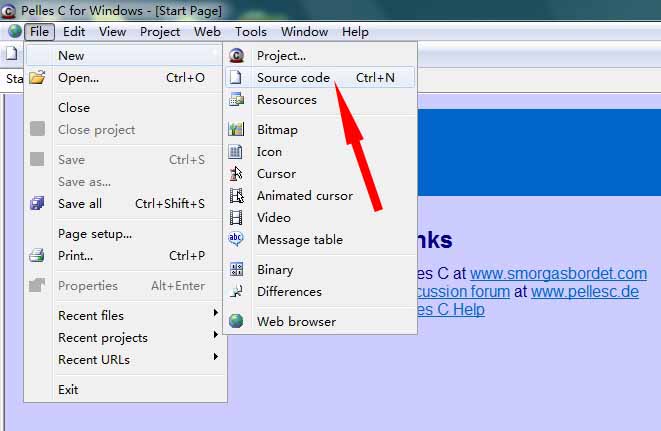
Task: Open the discussion forum link
Action: click(x=463, y=291)
